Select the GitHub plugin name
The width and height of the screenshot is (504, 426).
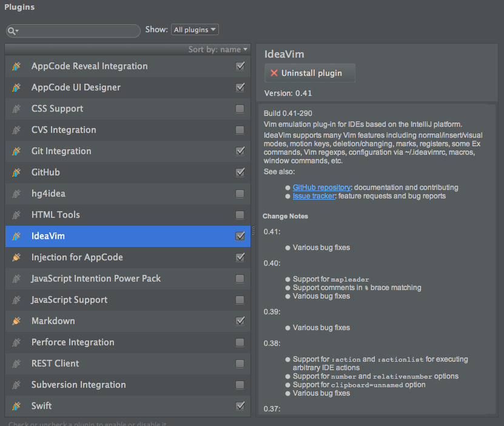pos(45,172)
